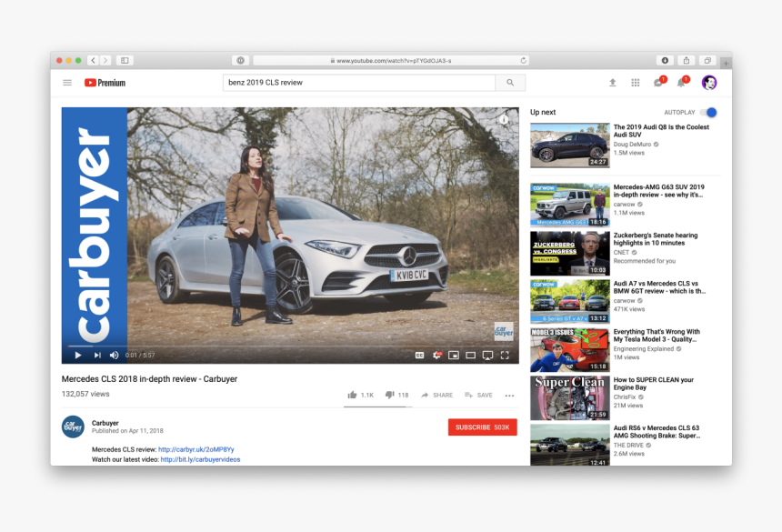Image resolution: width=782 pixels, height=532 pixels.
Task: Open the more actions ellipsis menu
Action: click(509, 396)
